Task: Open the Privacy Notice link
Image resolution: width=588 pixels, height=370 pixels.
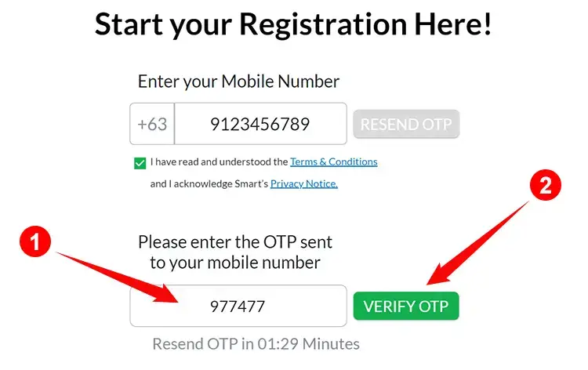Action: [x=304, y=183]
